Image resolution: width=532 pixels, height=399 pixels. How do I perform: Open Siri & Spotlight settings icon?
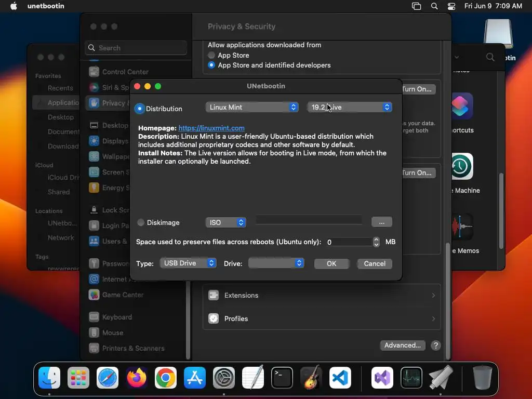coord(94,87)
